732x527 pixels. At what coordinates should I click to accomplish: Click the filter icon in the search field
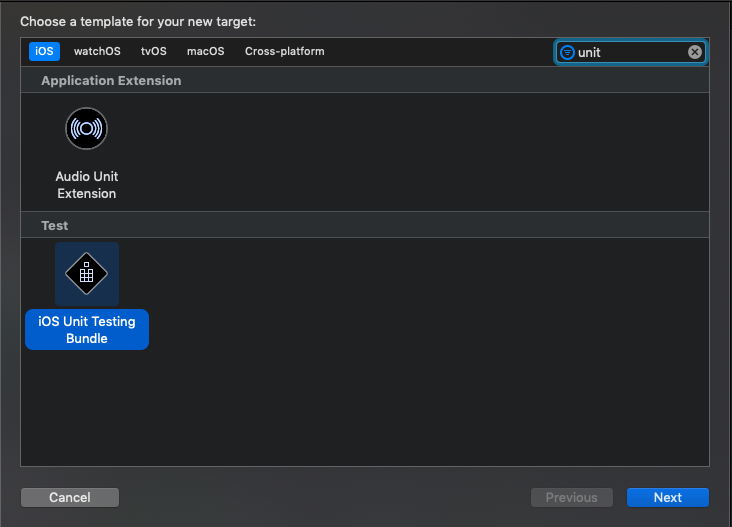(x=567, y=52)
